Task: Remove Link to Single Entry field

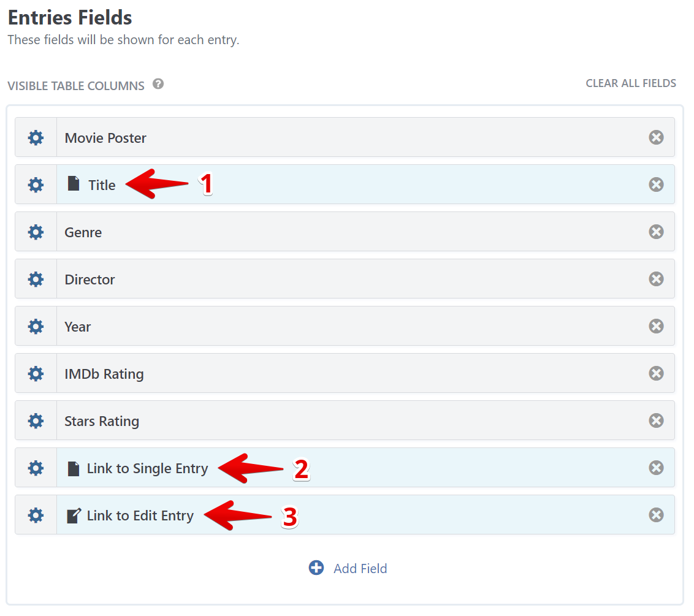Action: [656, 468]
